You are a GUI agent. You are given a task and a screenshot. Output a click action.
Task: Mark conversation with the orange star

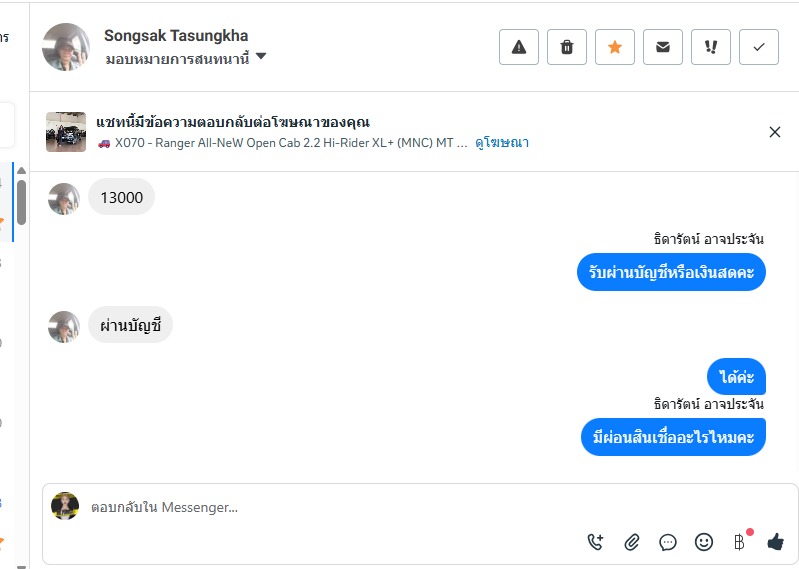[615, 47]
